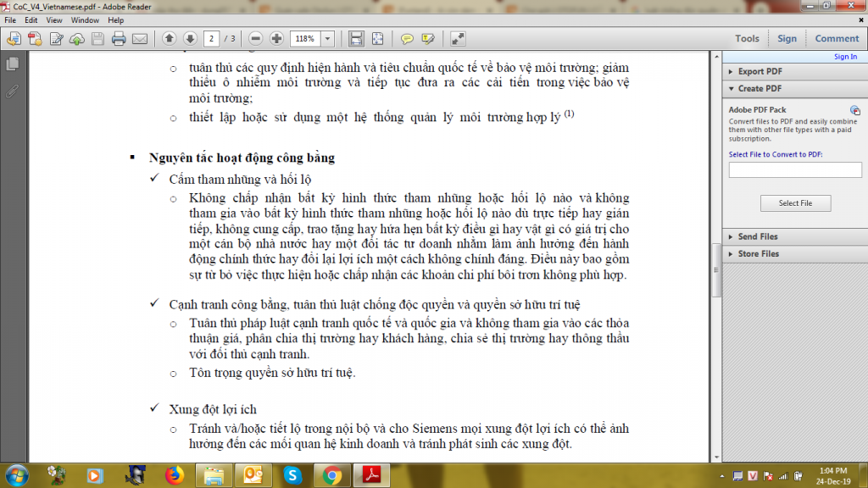Click the text 'Cấm tham nhũng và hối lộ'

pyautogui.click(x=240, y=180)
